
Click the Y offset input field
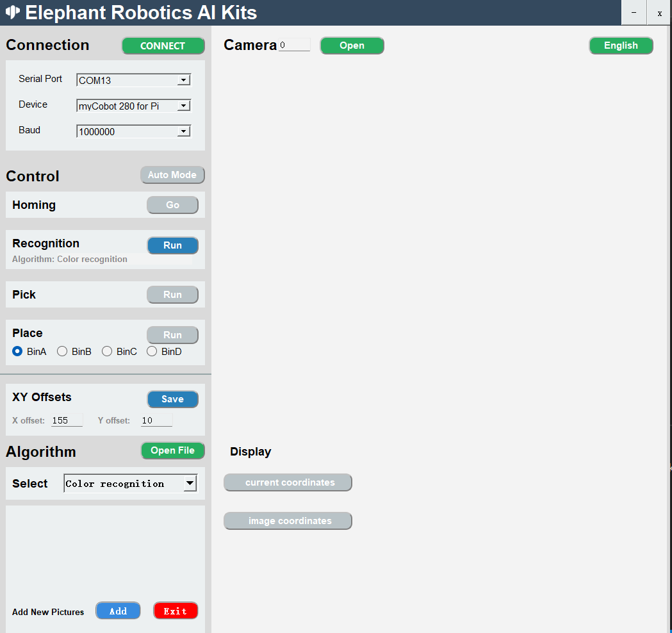(x=157, y=420)
